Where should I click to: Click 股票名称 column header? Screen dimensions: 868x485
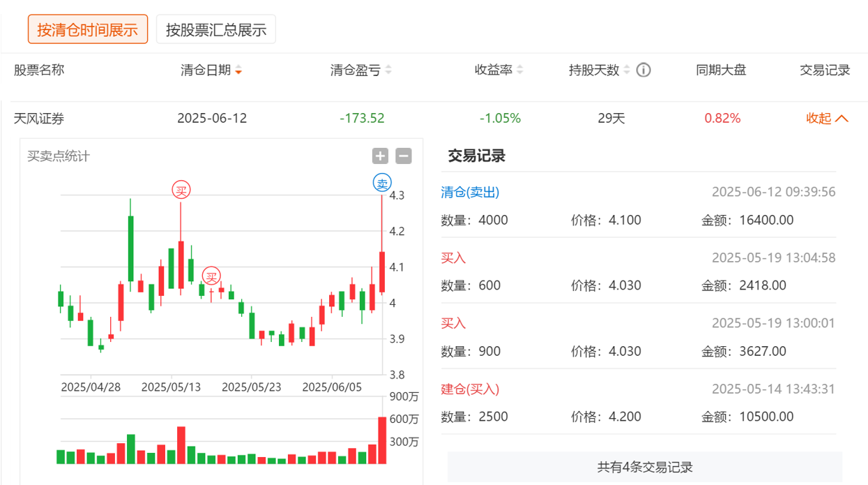39,70
